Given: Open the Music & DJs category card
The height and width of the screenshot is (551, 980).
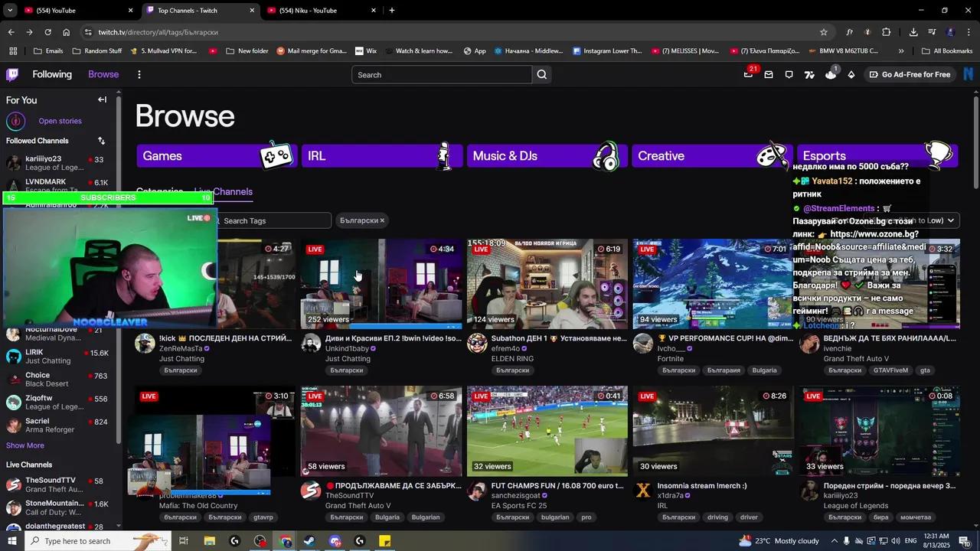Looking at the screenshot, I should click(547, 155).
